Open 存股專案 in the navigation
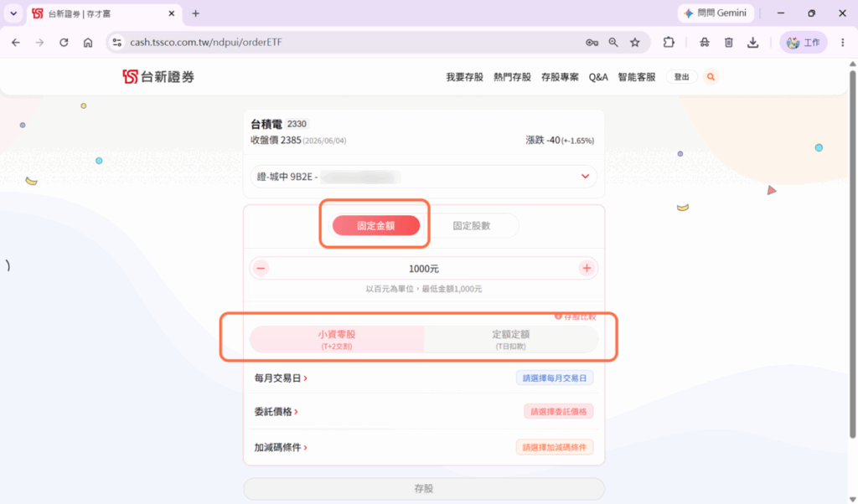The width and height of the screenshot is (858, 504). click(560, 77)
